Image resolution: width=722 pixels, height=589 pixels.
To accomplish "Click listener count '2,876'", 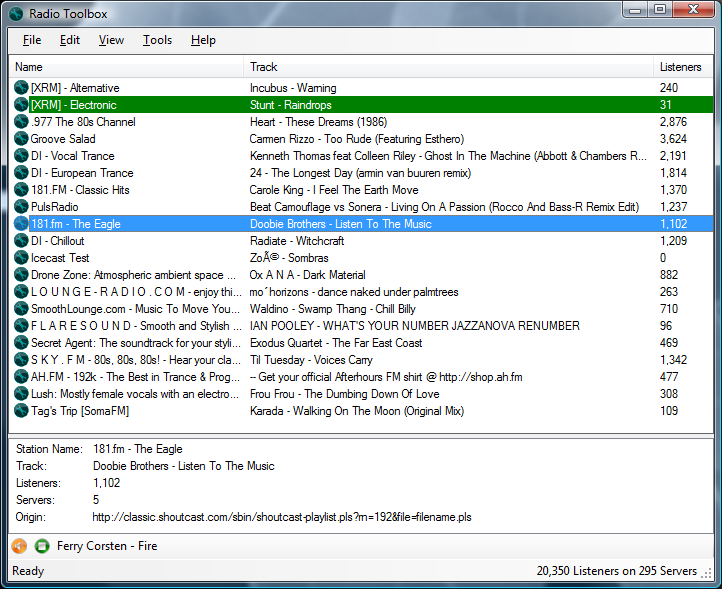I will (673, 122).
